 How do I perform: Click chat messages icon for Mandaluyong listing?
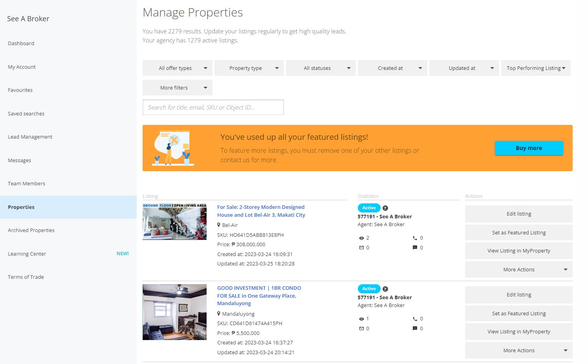tap(415, 329)
